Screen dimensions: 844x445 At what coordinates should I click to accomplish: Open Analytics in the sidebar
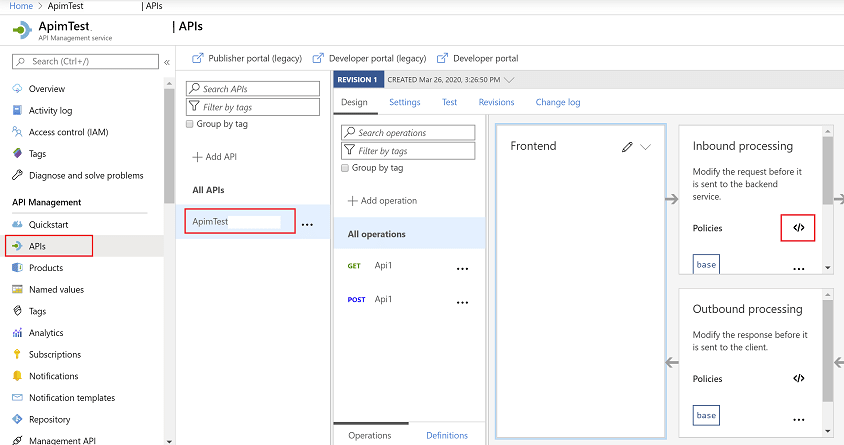[46, 333]
